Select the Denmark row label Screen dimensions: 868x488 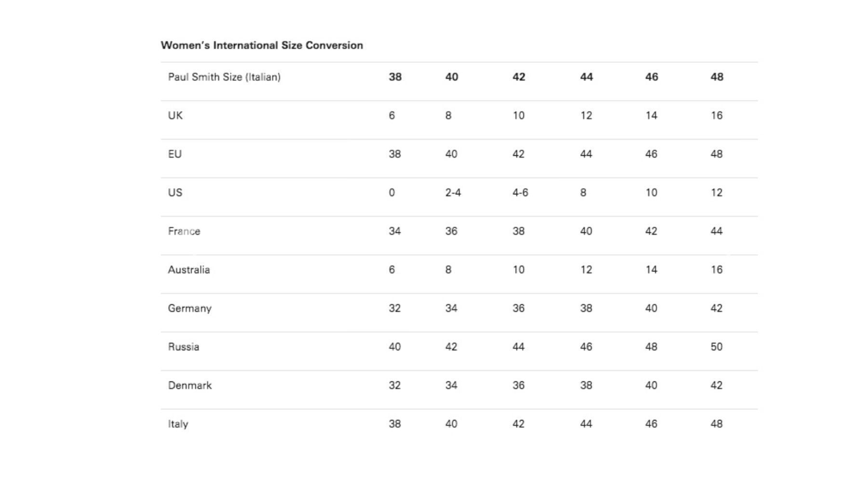(190, 386)
